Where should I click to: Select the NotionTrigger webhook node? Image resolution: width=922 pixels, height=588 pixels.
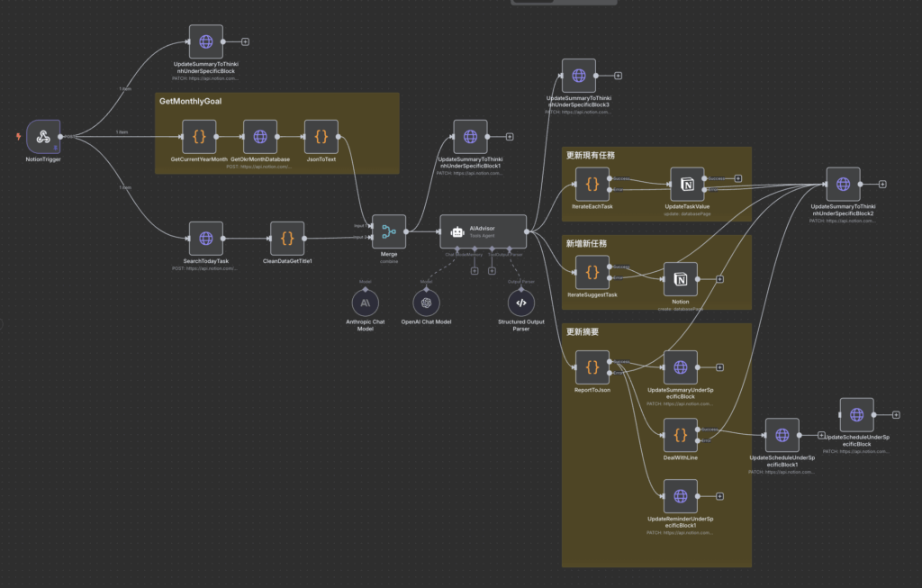click(x=43, y=137)
